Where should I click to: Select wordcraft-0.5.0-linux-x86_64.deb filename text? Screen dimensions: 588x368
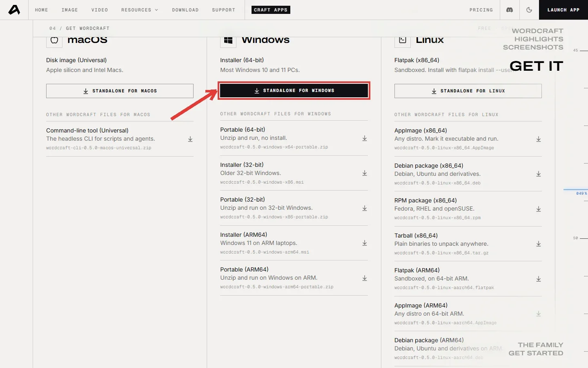pyautogui.click(x=437, y=183)
